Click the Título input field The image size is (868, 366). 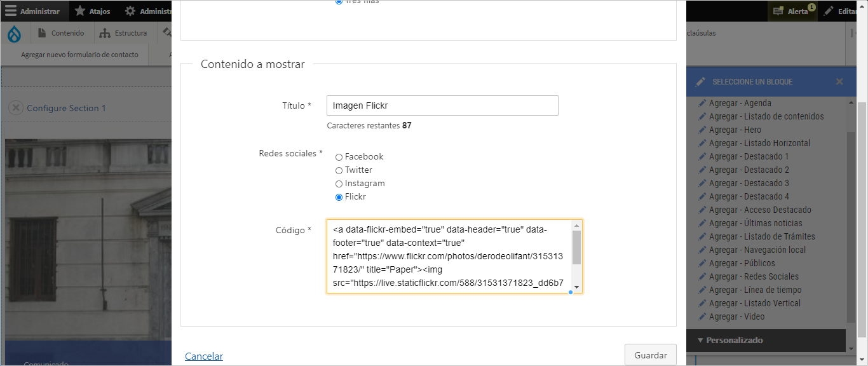pos(442,105)
